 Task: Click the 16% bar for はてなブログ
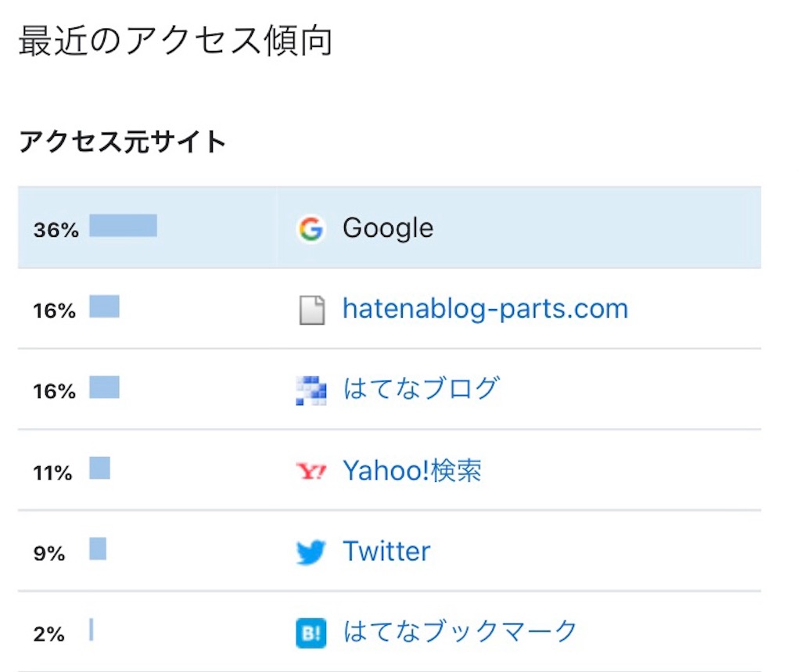point(104,387)
